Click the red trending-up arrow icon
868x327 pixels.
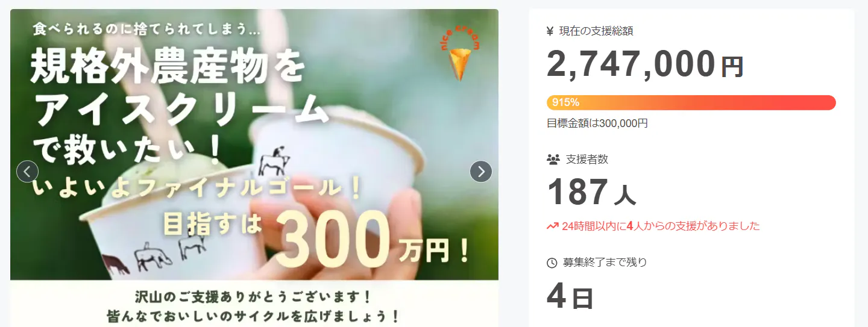tap(552, 226)
